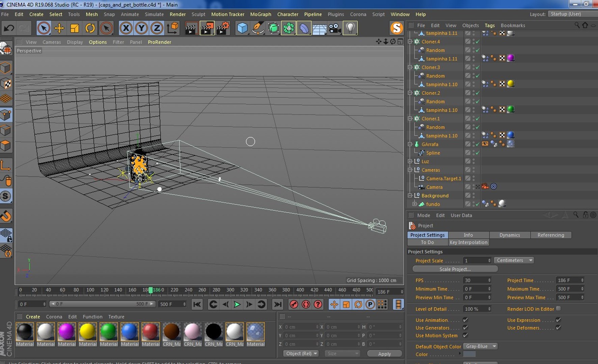This screenshot has width=598, height=364.
Task: Add a Cube primitive object
Action: [242, 28]
